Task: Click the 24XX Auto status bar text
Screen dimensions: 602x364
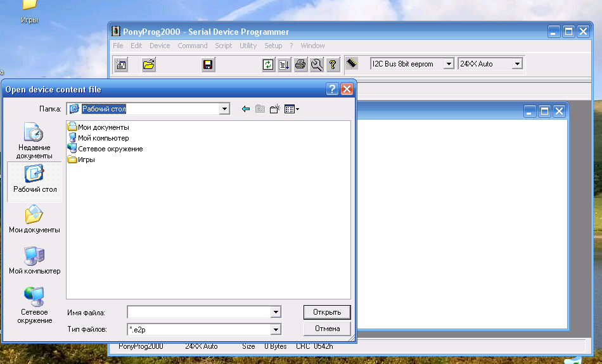Action: (201, 346)
